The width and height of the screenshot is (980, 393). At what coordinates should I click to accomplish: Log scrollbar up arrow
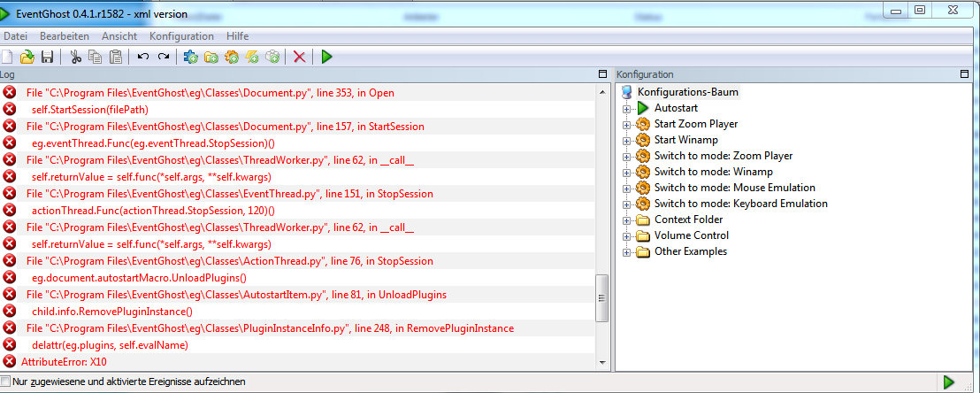coord(602,92)
